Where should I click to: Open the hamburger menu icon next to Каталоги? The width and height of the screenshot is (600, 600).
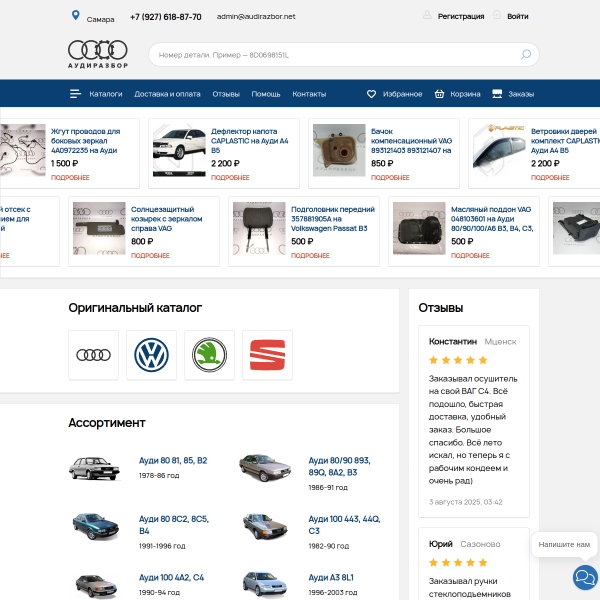pyautogui.click(x=75, y=94)
